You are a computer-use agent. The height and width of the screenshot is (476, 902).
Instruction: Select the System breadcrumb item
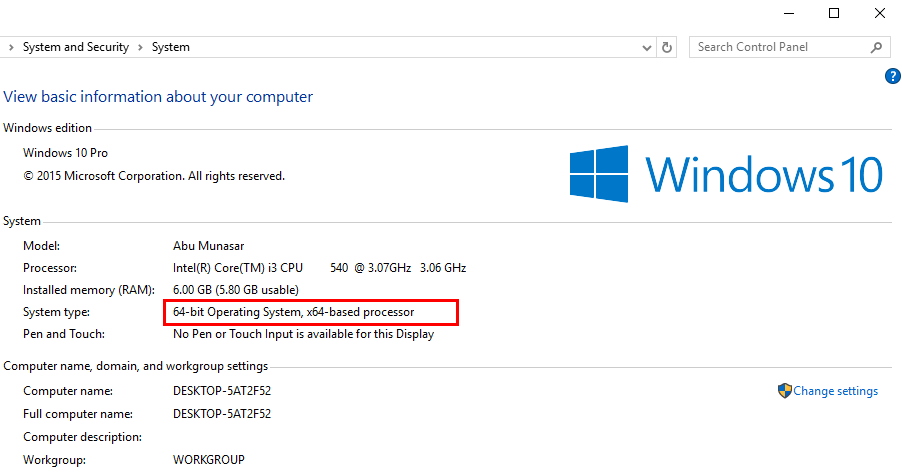click(x=170, y=47)
